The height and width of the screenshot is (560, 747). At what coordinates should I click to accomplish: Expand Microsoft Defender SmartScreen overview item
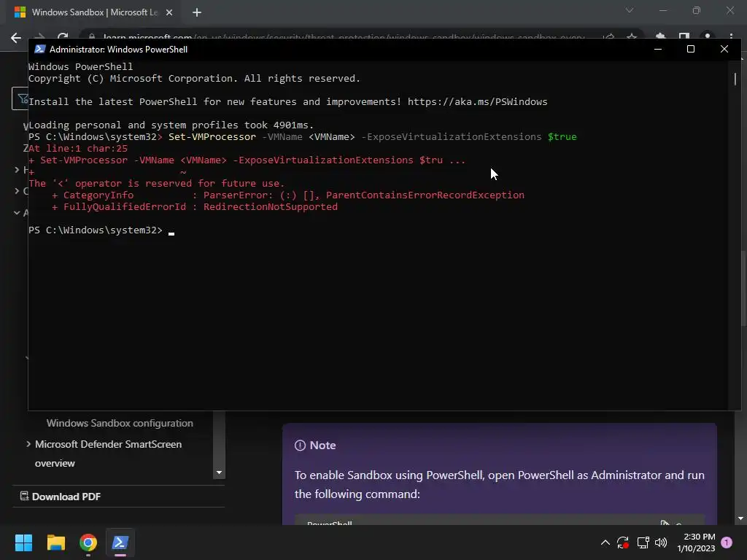pyautogui.click(x=28, y=444)
